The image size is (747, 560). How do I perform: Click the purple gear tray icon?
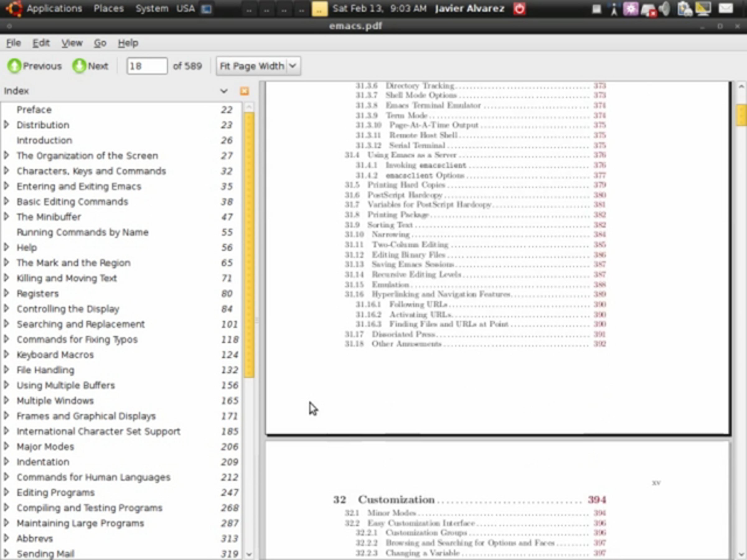point(631,8)
